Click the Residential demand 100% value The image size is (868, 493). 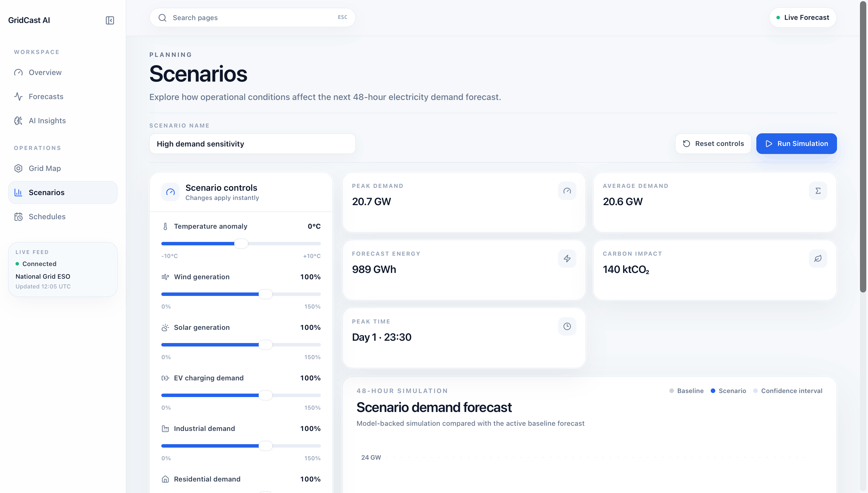pos(310,479)
